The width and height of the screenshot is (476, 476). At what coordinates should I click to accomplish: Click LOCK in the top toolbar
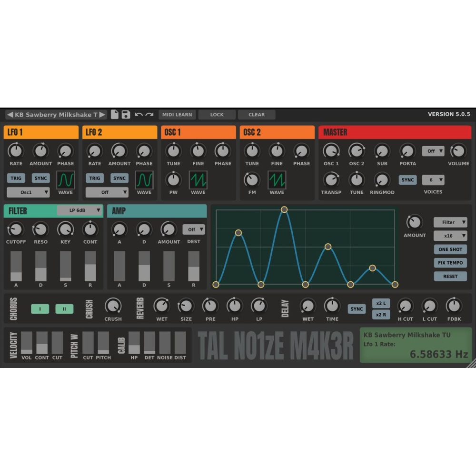(x=217, y=114)
